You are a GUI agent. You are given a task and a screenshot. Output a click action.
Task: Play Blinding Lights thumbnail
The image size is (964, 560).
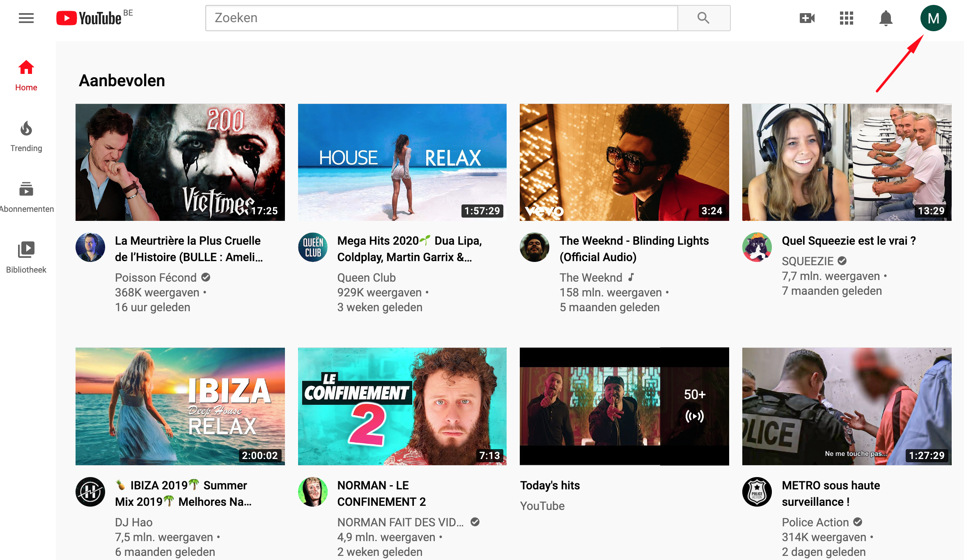(624, 162)
